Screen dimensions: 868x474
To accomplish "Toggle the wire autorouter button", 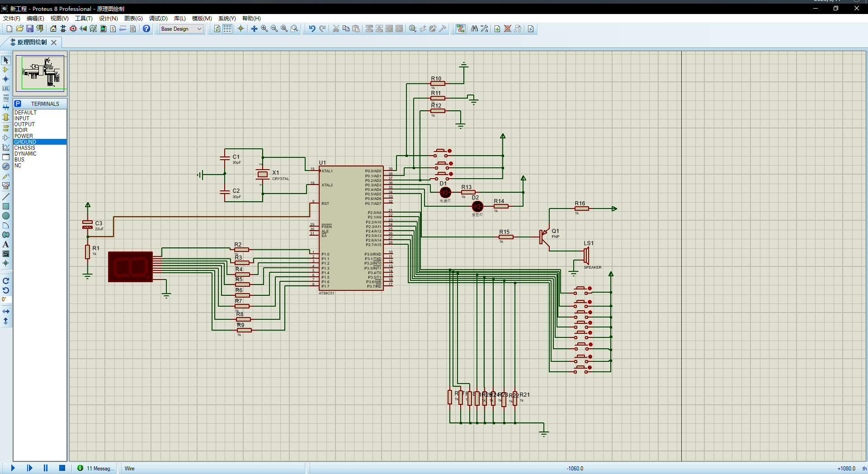I will point(460,28).
